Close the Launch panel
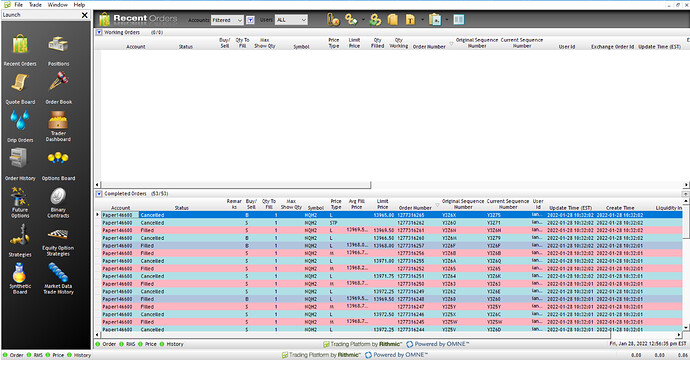 (x=84, y=15)
